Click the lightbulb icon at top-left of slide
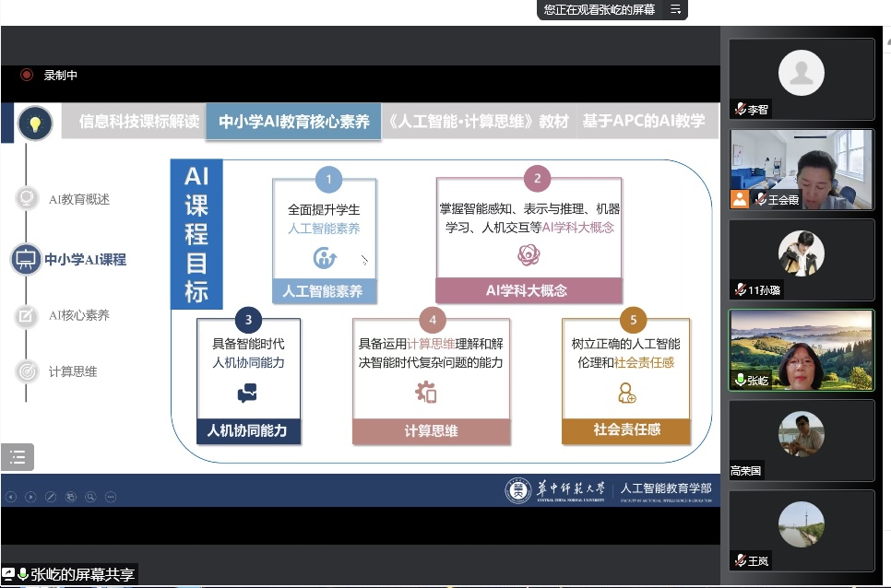This screenshot has height=588, width=891. click(35, 123)
